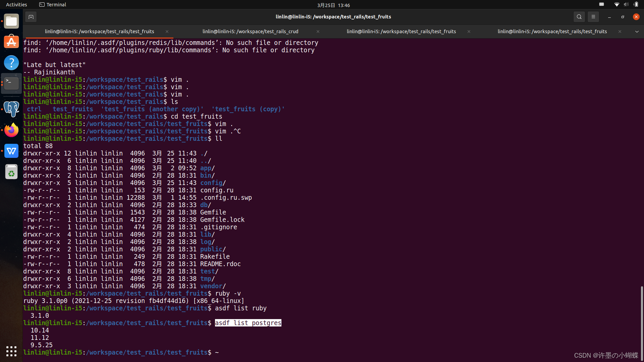Open the Help dock icon
Viewport: 644px width, 362px height.
click(11, 63)
